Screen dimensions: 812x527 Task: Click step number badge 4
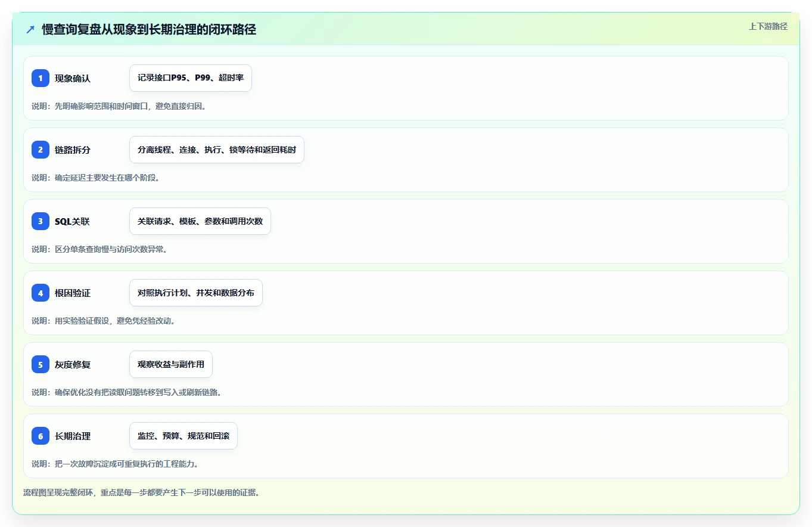coord(41,293)
